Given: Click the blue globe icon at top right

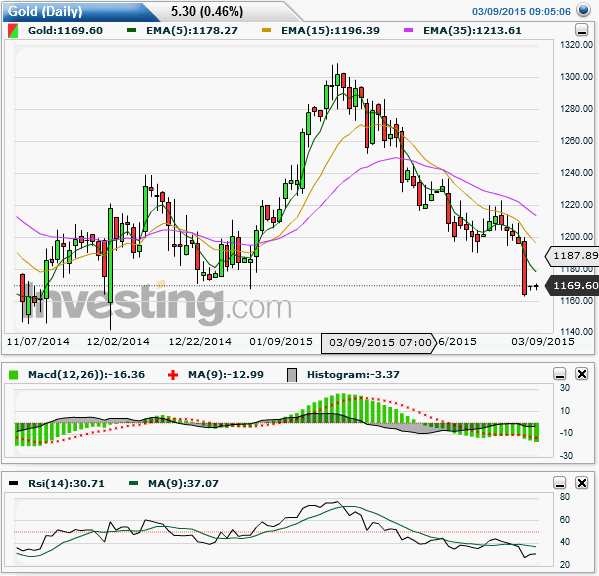Looking at the screenshot, I should [583, 10].
